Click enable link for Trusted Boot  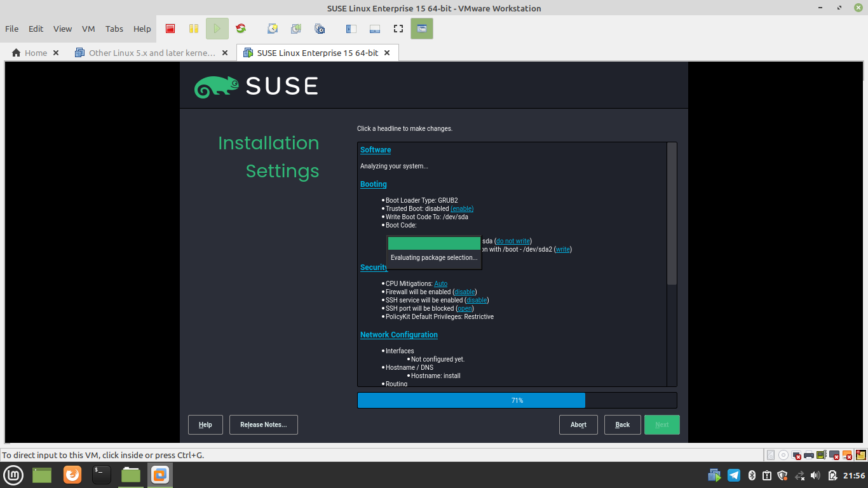(x=462, y=208)
